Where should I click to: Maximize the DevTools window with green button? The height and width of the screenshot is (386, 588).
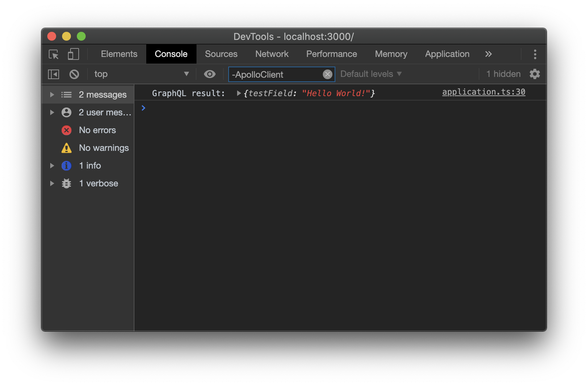pos(81,36)
